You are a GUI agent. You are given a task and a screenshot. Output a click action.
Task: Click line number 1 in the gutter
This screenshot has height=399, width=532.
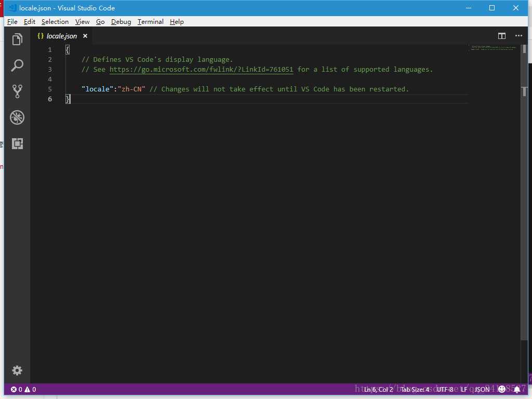pyautogui.click(x=50, y=50)
